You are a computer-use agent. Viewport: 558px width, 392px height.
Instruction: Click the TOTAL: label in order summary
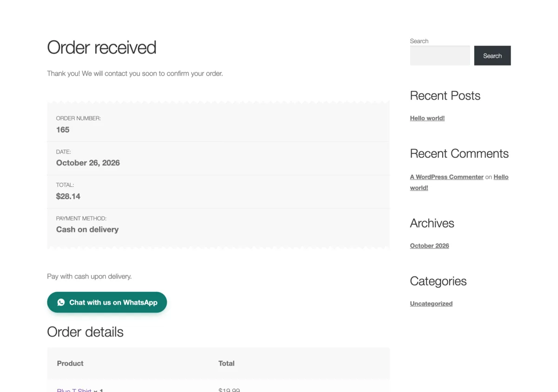[65, 185]
